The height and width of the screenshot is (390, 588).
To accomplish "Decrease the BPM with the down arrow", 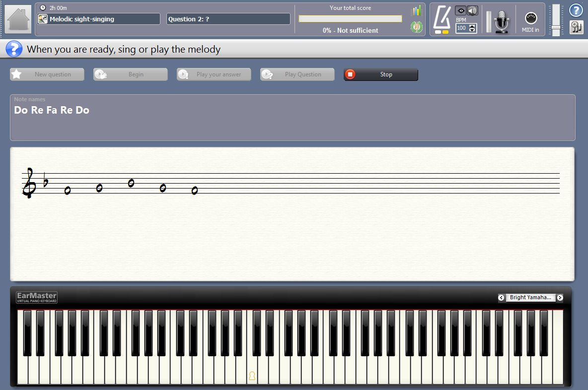I will pos(472,30).
